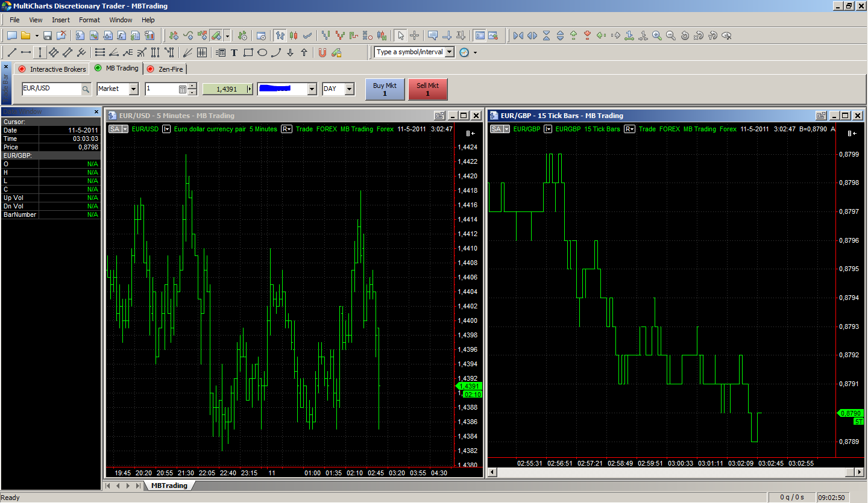Switch chart style to OHLC bars

280,36
